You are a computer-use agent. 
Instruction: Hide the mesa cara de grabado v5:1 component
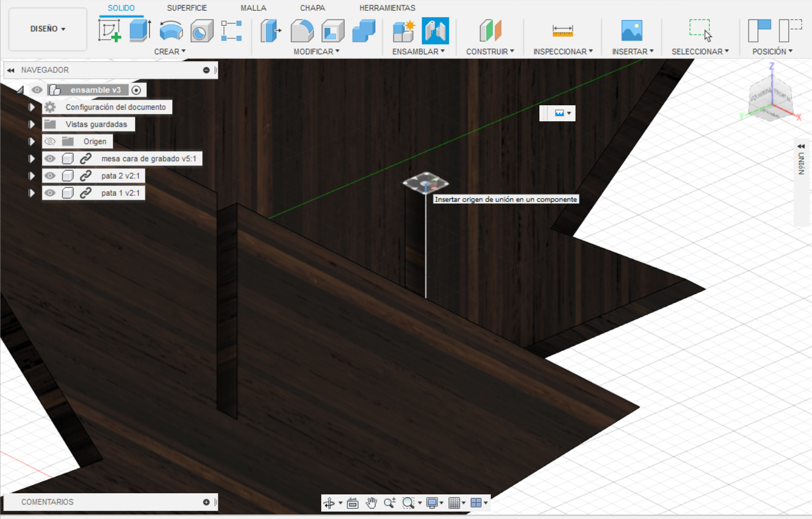tap(50, 159)
